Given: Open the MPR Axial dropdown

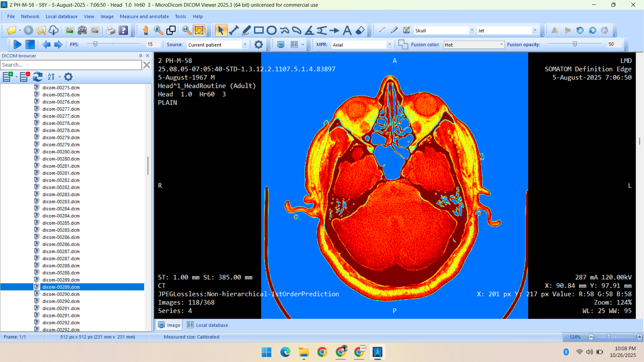Looking at the screenshot, I should 389,45.
